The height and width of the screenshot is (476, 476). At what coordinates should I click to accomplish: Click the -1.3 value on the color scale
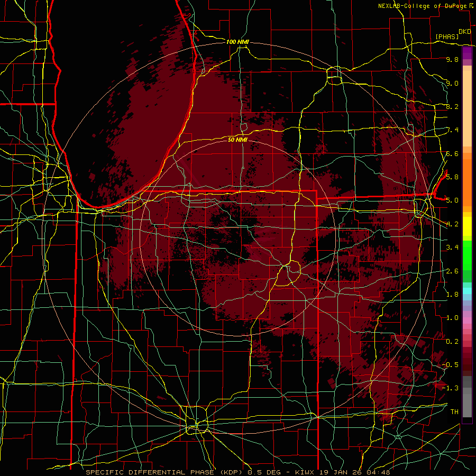click(x=451, y=388)
